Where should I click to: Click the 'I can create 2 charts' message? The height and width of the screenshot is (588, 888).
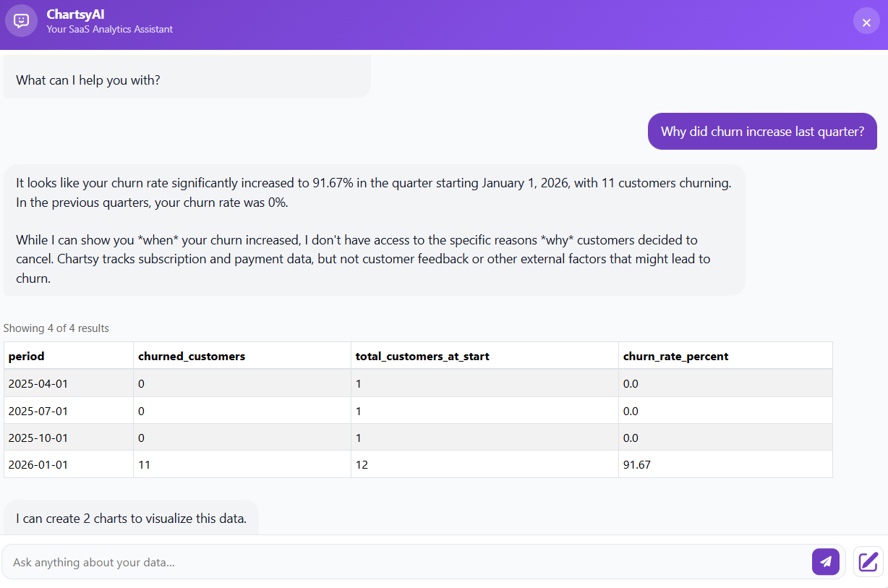[132, 518]
